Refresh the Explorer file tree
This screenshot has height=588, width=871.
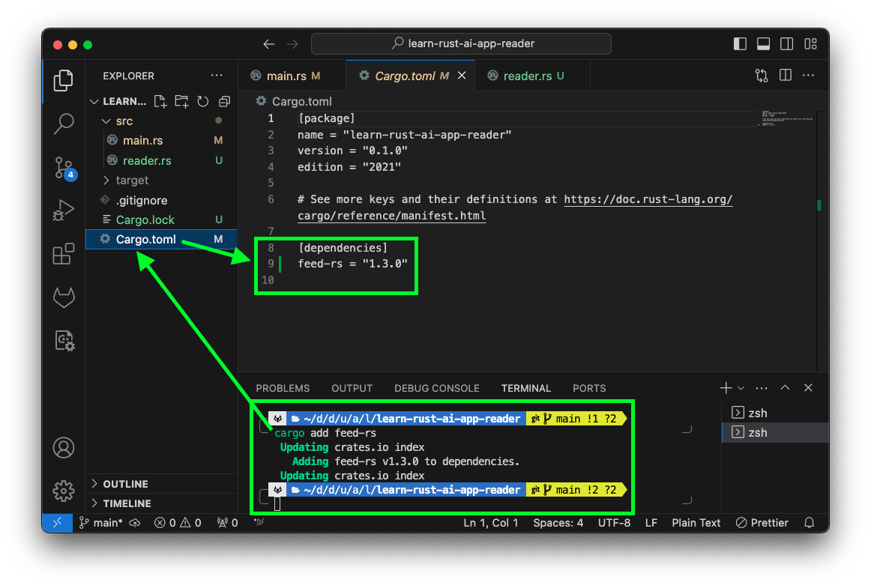[202, 101]
